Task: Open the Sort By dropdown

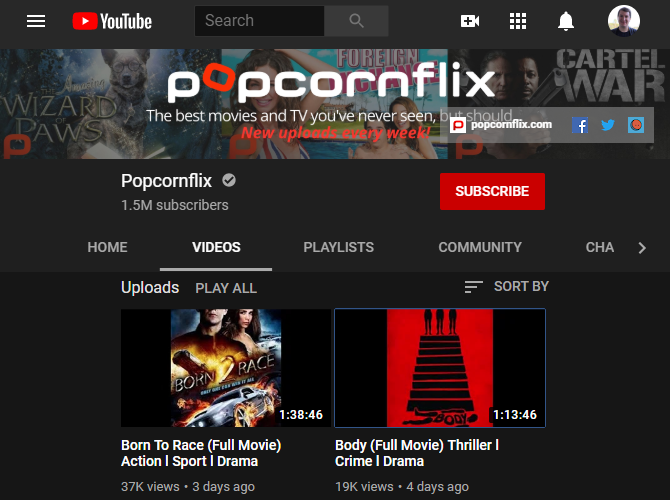Action: click(507, 286)
